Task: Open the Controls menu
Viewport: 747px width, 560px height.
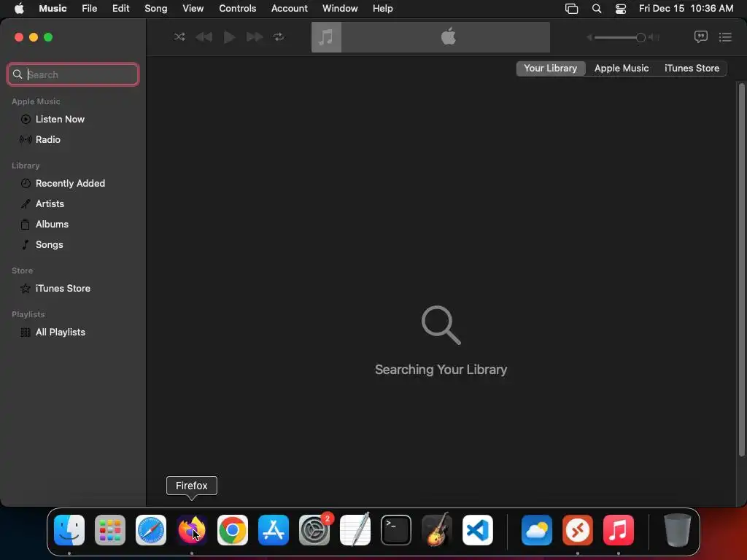Action: coord(237,8)
